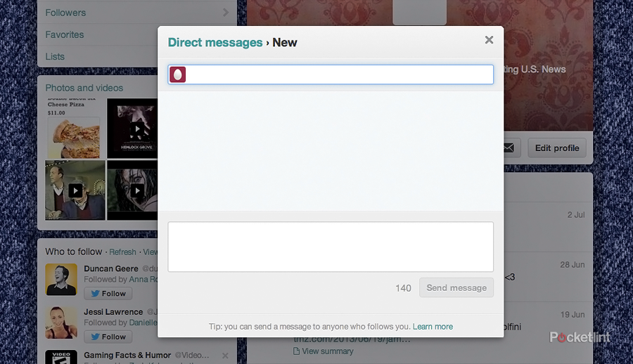
Task: Click the egg avatar in recipient field
Action: (178, 74)
